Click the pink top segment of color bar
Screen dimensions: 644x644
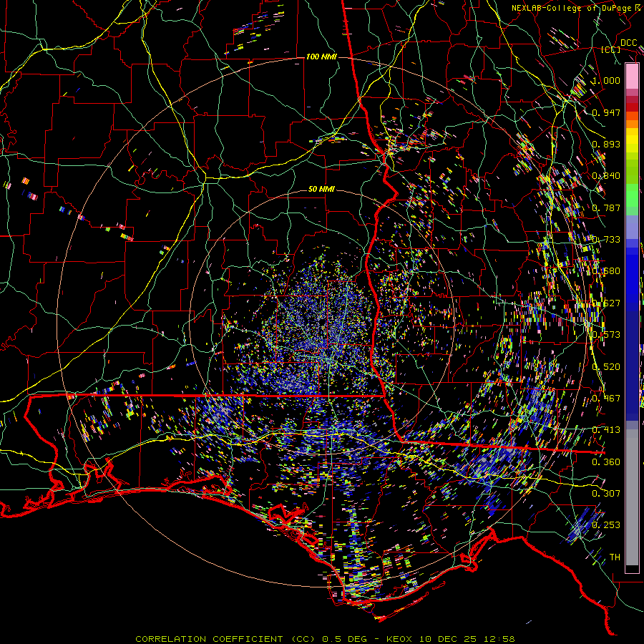(632, 76)
